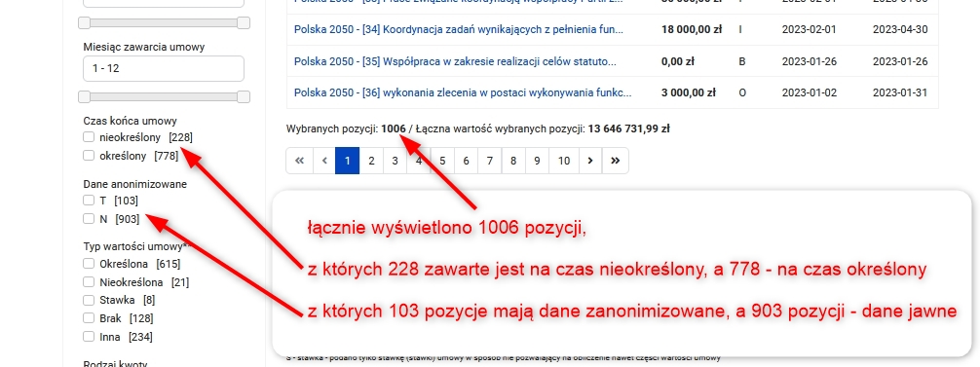Jump to last page icon

tap(616, 161)
